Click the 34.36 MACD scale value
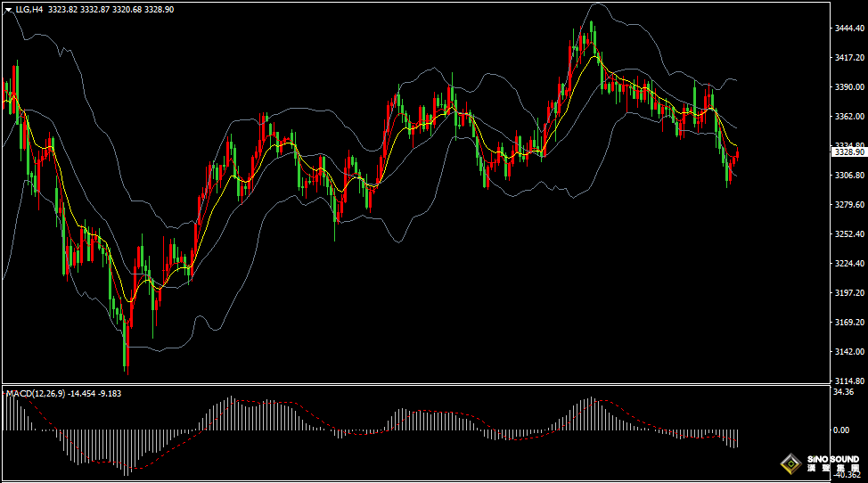The image size is (868, 483). [842, 392]
